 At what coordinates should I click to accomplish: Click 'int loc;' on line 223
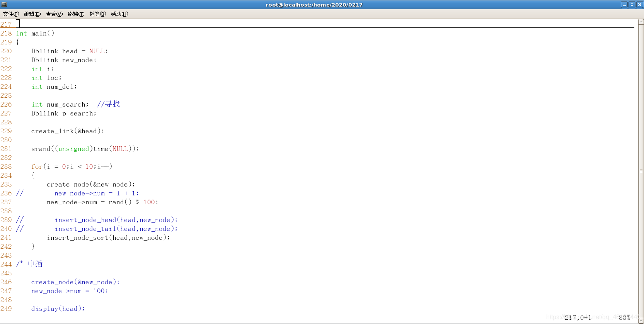tap(46, 78)
